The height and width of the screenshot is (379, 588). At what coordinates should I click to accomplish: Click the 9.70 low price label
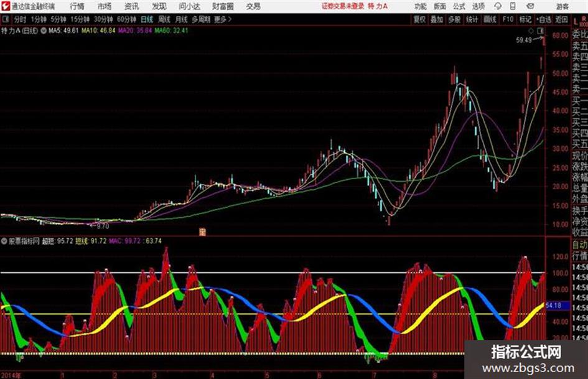pos(103,226)
